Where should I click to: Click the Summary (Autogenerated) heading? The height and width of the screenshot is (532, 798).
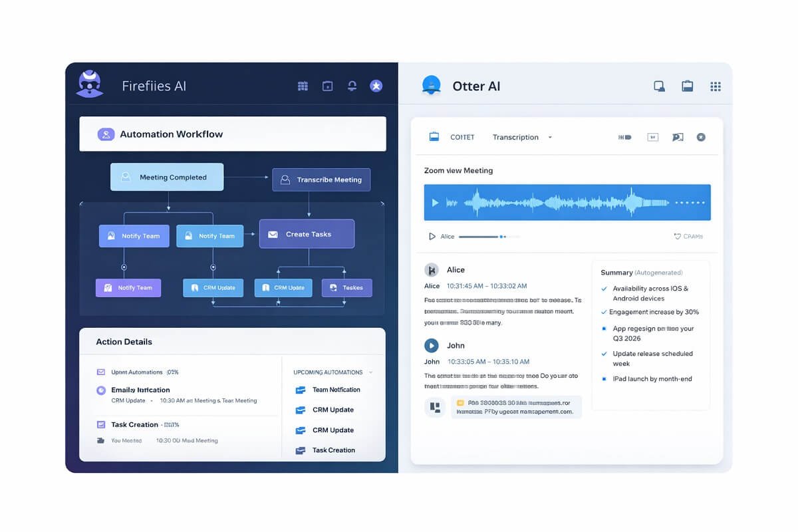642,273
